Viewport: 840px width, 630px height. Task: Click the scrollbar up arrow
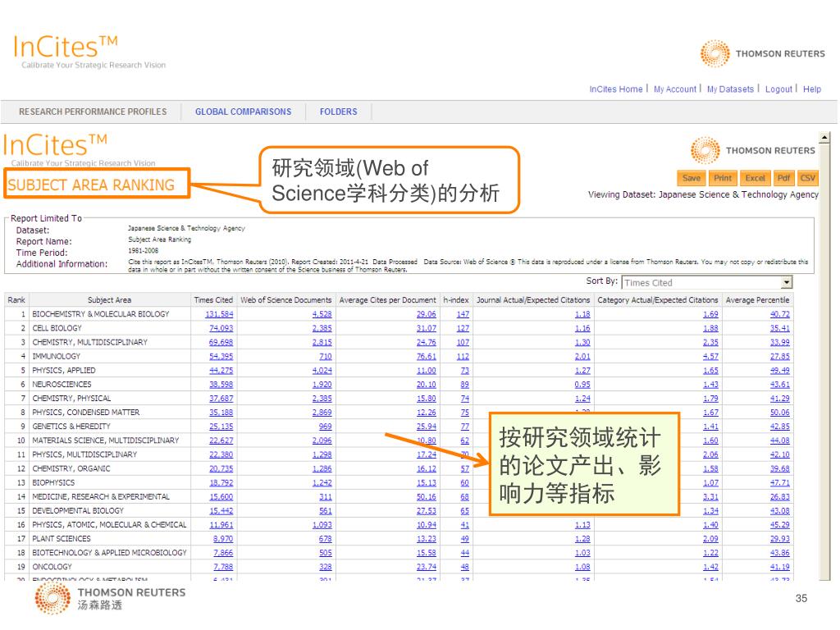(824, 137)
